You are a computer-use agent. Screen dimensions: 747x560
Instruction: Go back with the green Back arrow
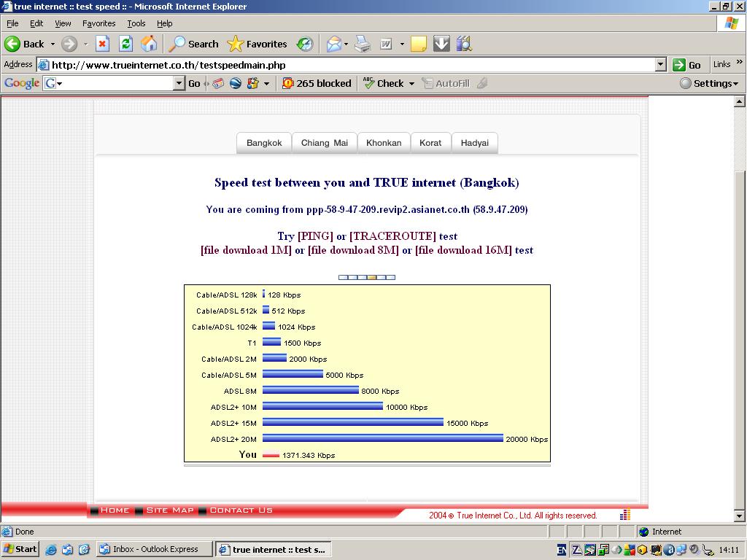tap(24, 44)
